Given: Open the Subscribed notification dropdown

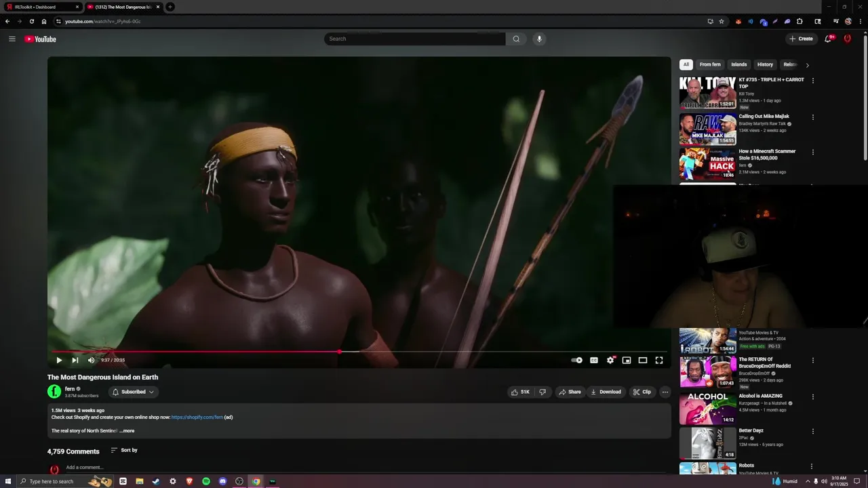Looking at the screenshot, I should click(133, 392).
